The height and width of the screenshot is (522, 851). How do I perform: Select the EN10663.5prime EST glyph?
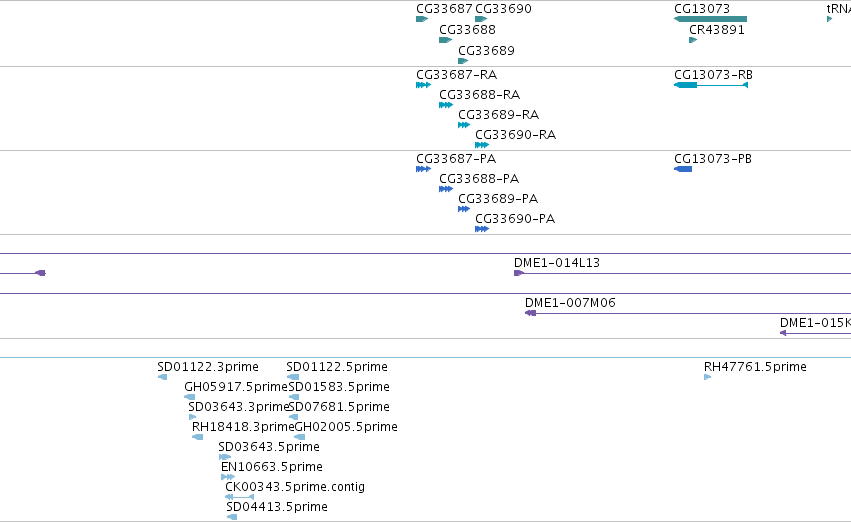point(228,478)
